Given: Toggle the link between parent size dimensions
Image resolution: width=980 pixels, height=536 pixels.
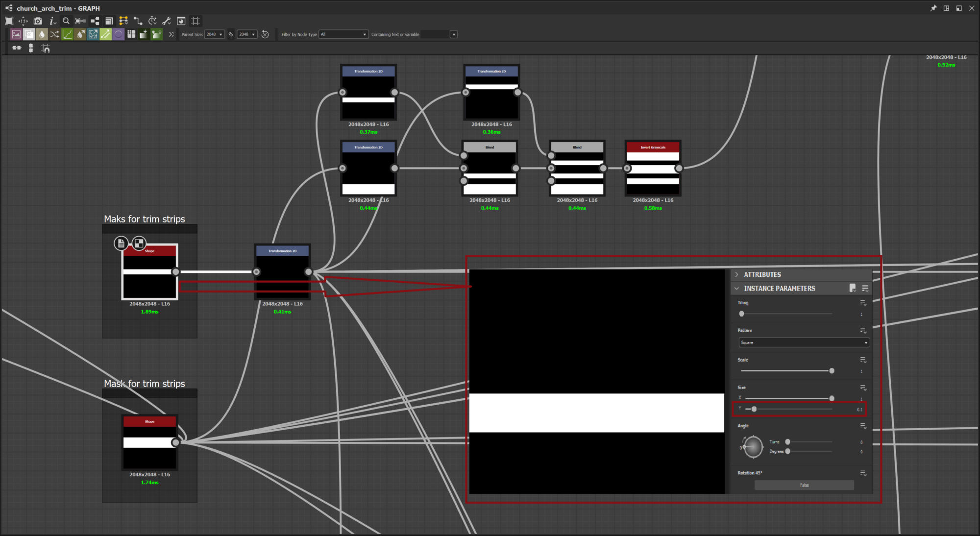Looking at the screenshot, I should pos(231,34).
